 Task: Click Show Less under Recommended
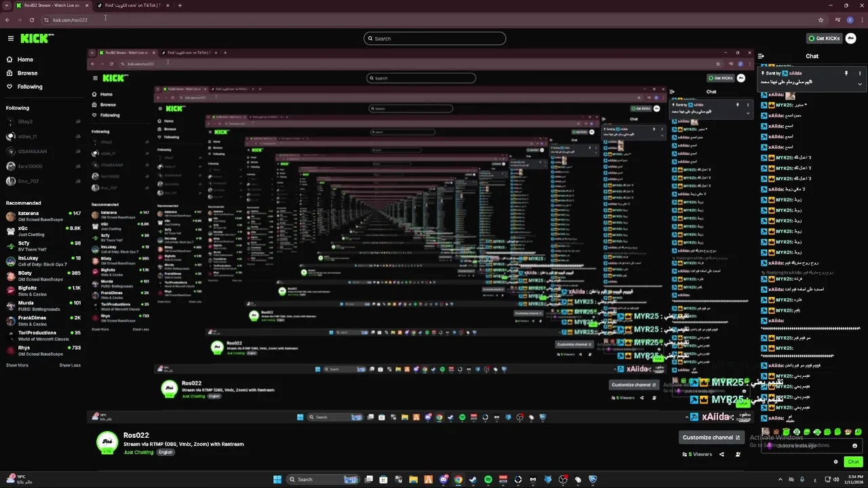pos(70,365)
